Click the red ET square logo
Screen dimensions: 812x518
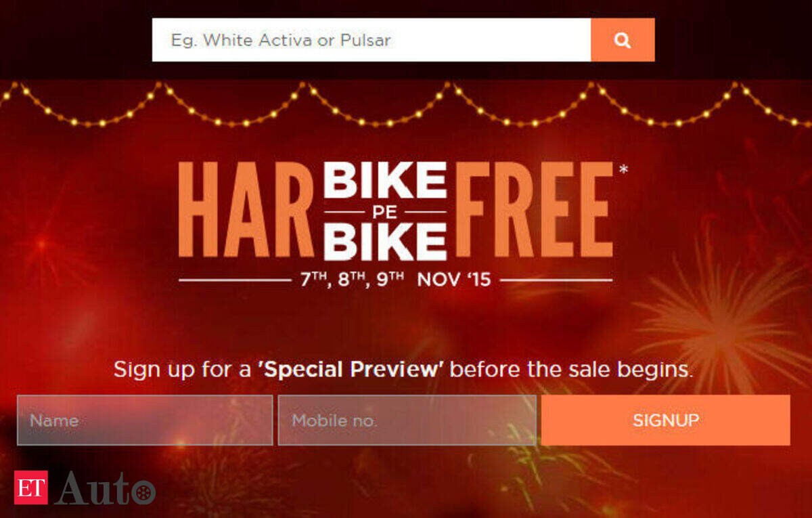[31, 488]
